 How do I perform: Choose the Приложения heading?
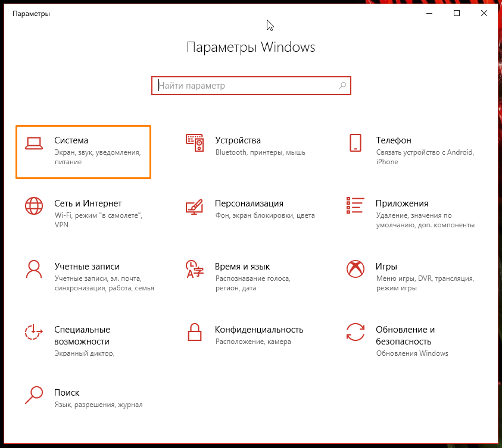point(402,203)
